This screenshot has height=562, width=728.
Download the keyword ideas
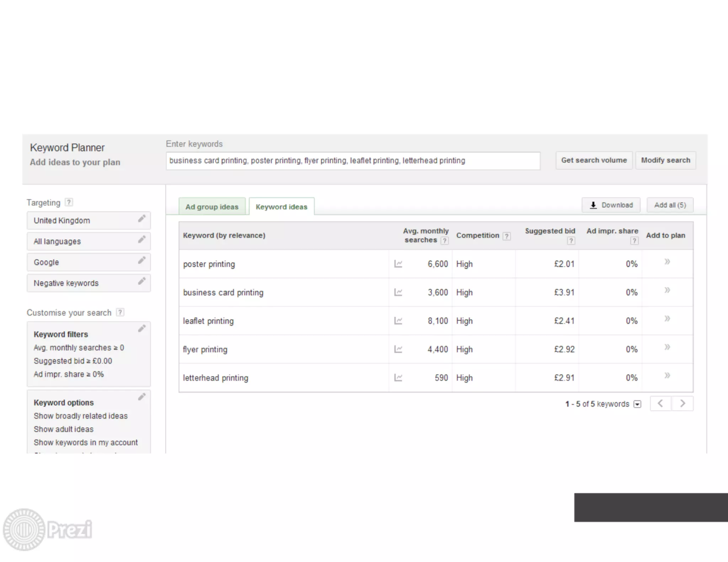coord(611,205)
